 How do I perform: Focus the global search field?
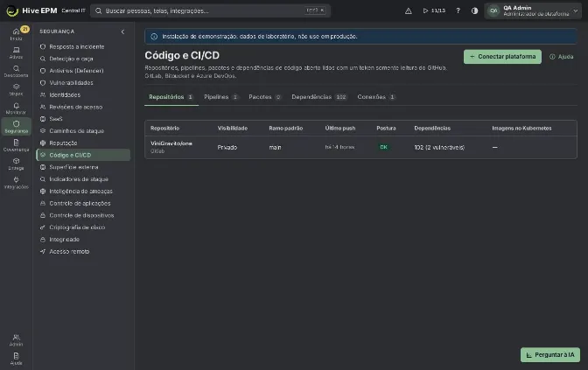pyautogui.click(x=210, y=10)
